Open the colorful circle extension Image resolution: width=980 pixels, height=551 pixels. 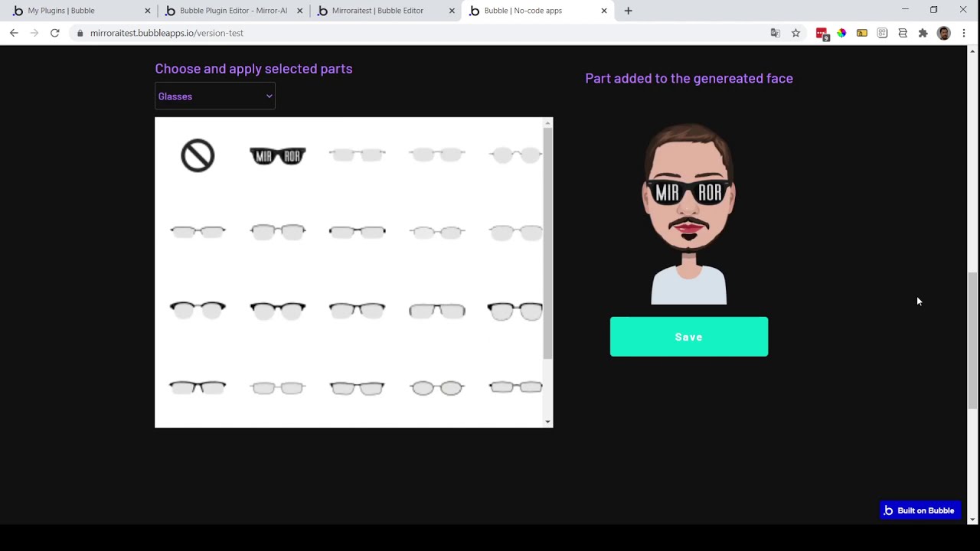[x=841, y=33]
